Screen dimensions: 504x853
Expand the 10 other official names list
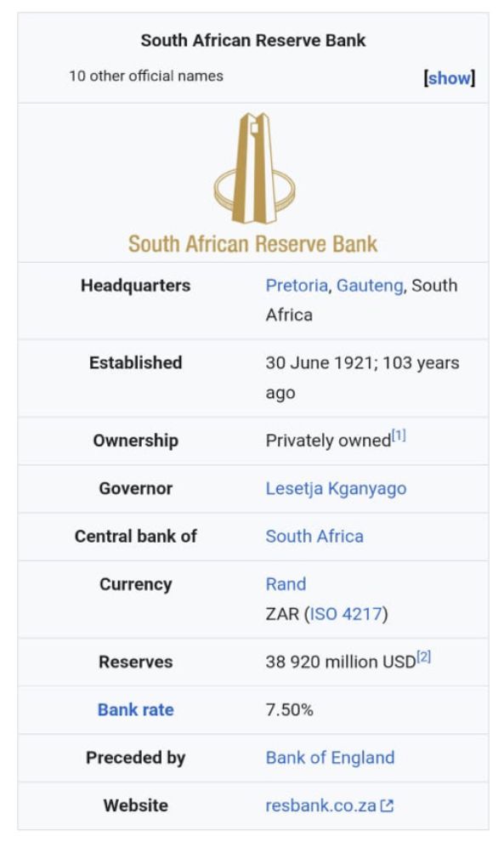pyautogui.click(x=450, y=77)
